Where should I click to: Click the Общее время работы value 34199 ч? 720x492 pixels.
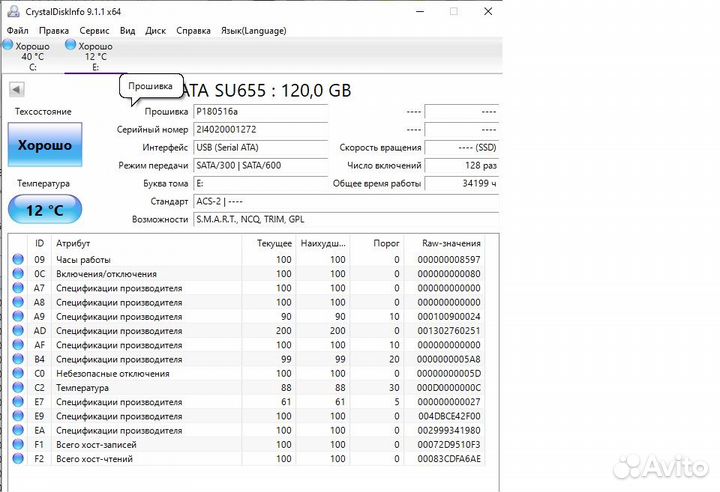462,183
